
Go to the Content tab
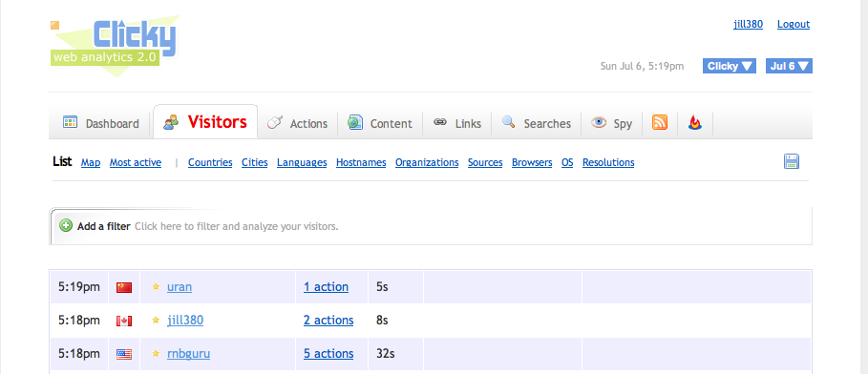pyautogui.click(x=380, y=123)
